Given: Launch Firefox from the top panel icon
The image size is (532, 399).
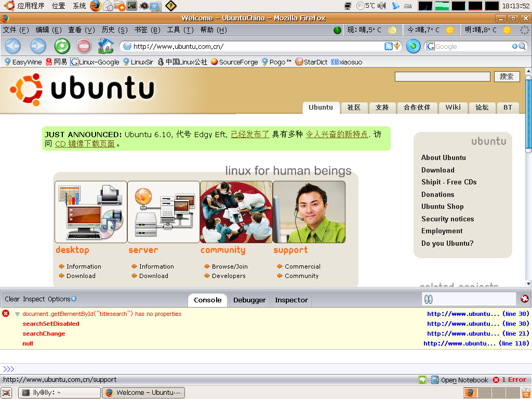Looking at the screenshot, I should click(x=96, y=6).
